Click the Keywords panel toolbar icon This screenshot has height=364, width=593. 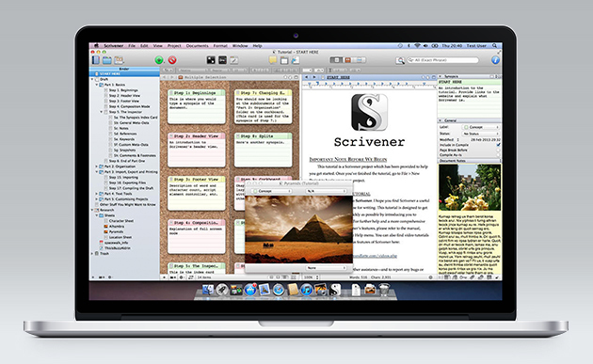(x=284, y=59)
